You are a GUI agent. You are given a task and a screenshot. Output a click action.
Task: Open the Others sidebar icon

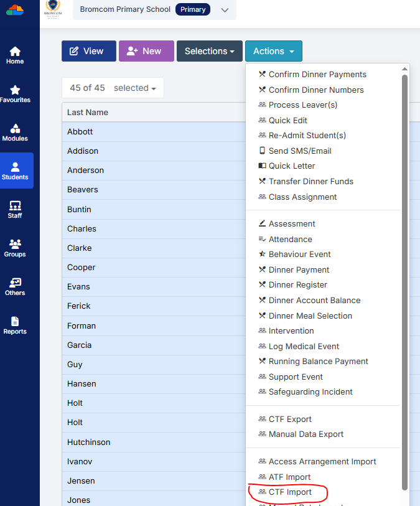click(15, 286)
